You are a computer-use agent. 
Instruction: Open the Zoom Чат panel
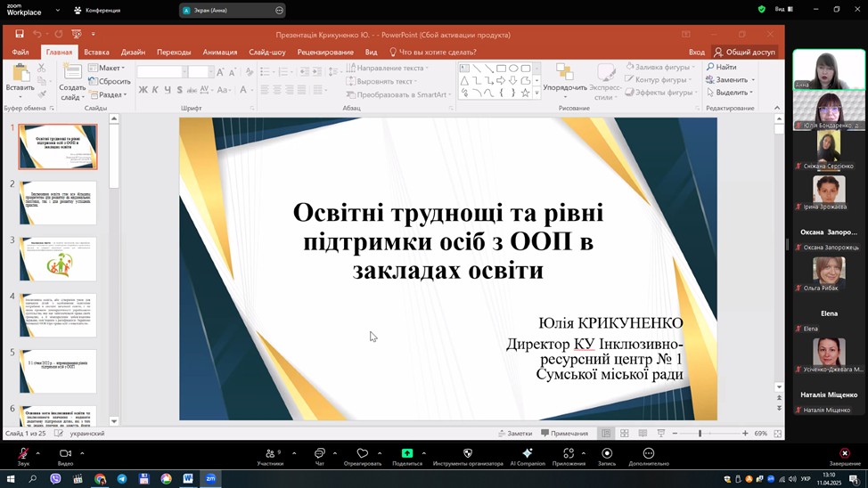pos(319,454)
